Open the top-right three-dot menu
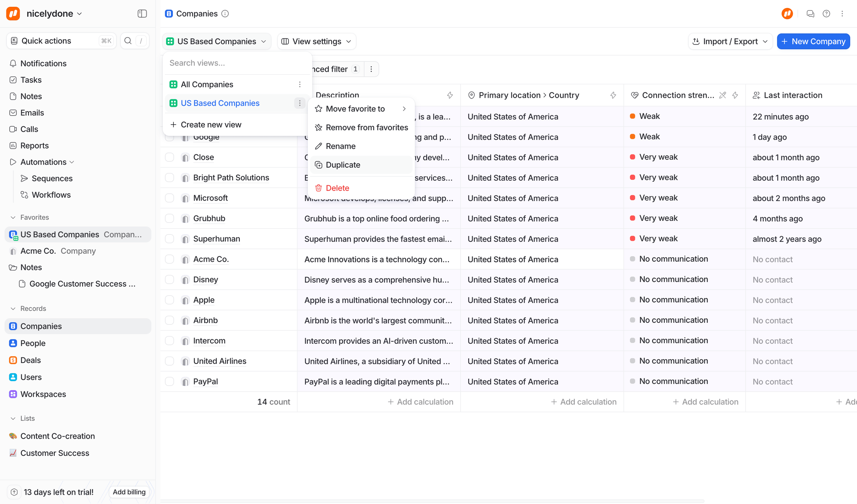The image size is (857, 504). click(x=842, y=14)
